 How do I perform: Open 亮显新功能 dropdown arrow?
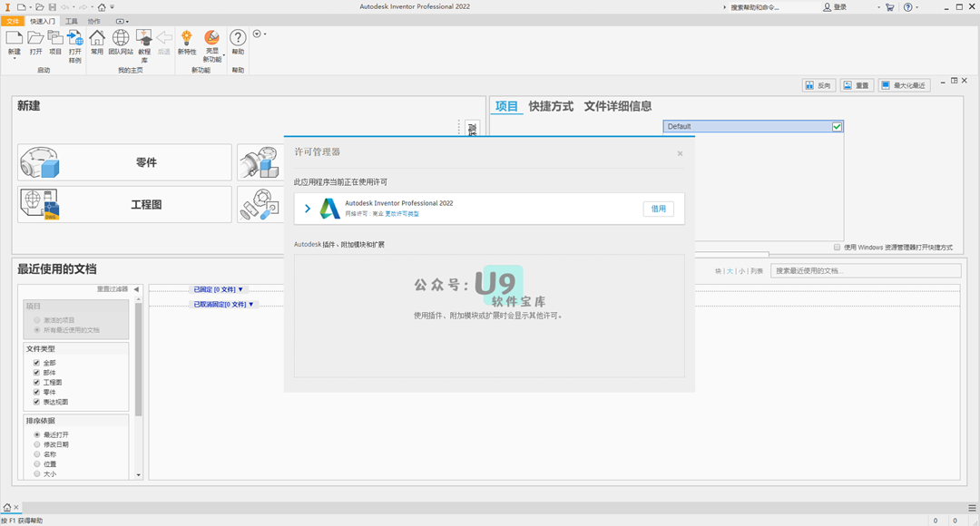224,55
